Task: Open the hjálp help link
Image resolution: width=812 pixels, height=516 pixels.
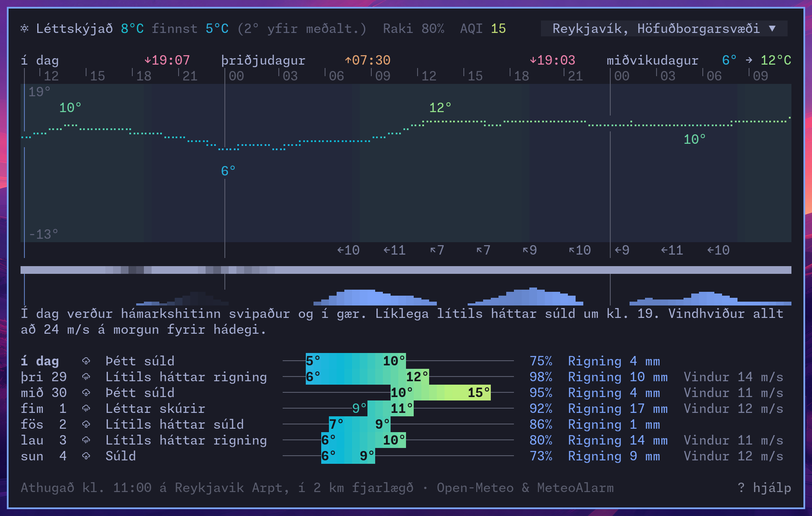Action: [x=764, y=488]
